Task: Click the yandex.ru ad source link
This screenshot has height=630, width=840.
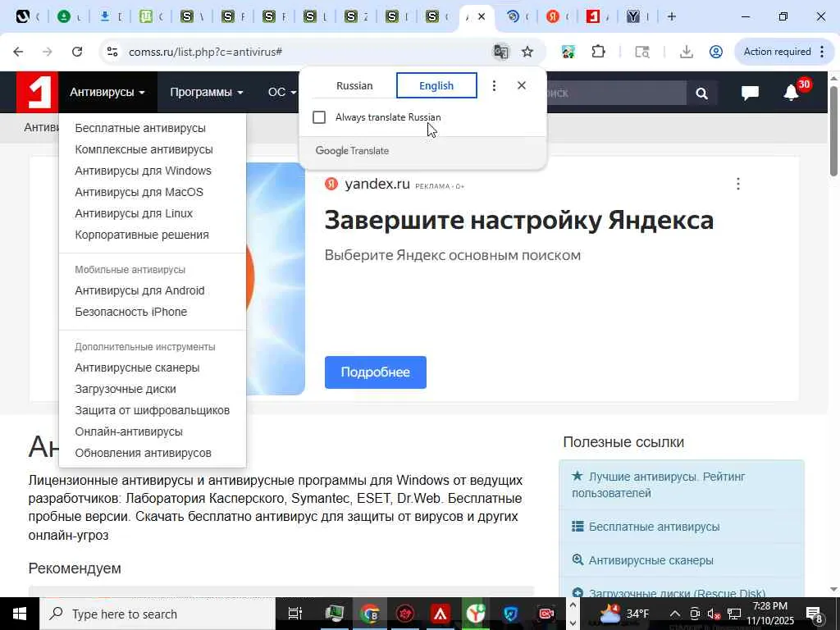Action: (377, 185)
